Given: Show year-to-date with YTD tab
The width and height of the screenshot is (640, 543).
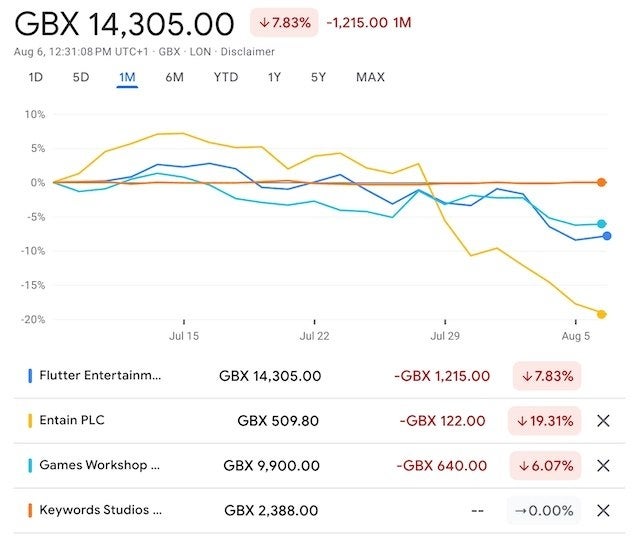Looking at the screenshot, I should tap(226, 77).
